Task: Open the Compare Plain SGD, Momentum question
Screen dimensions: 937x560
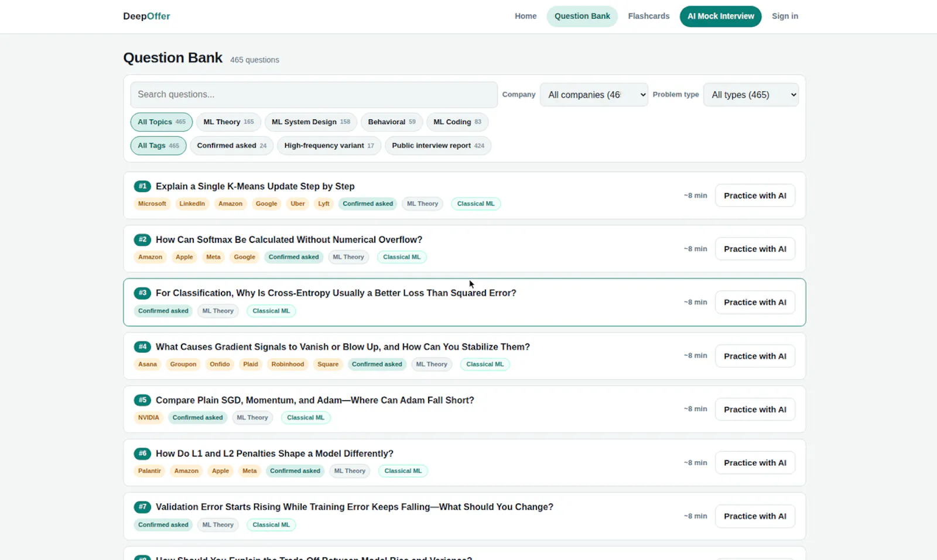Action: point(315,400)
